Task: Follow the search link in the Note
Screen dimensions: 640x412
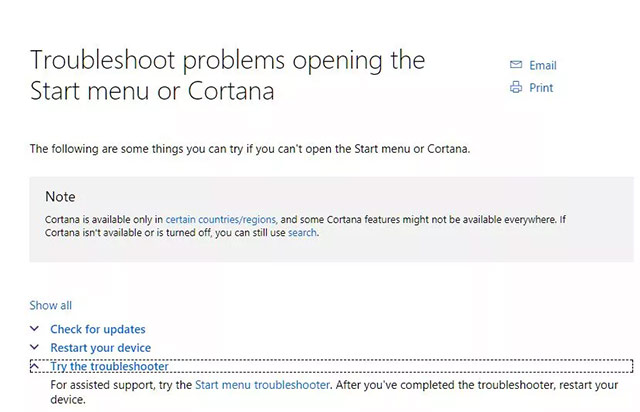Action: (x=303, y=232)
